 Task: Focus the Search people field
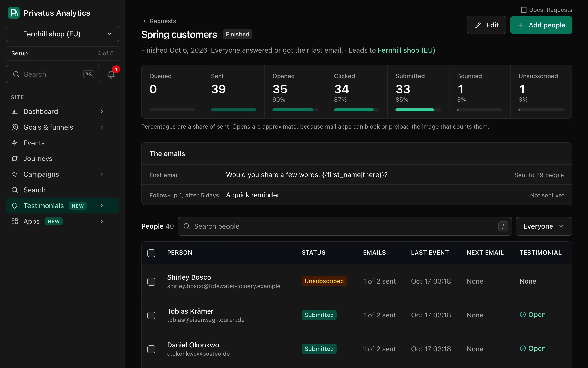click(x=345, y=226)
